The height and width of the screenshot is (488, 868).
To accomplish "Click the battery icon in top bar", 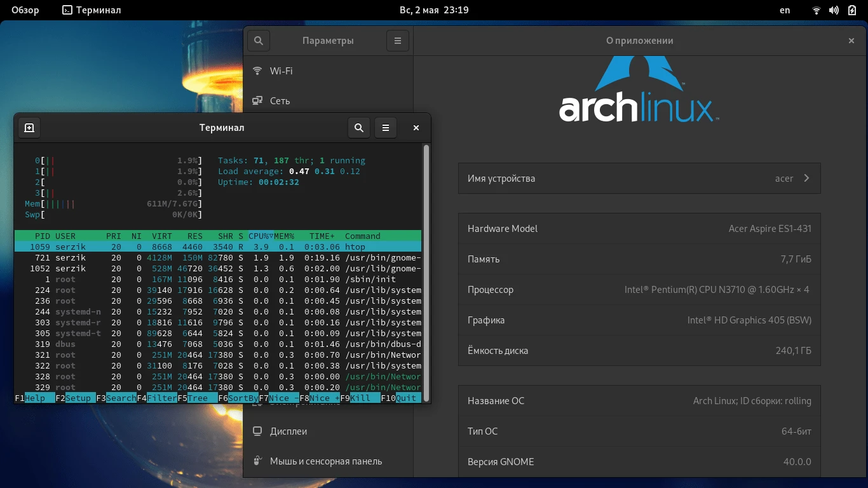I will (851, 10).
